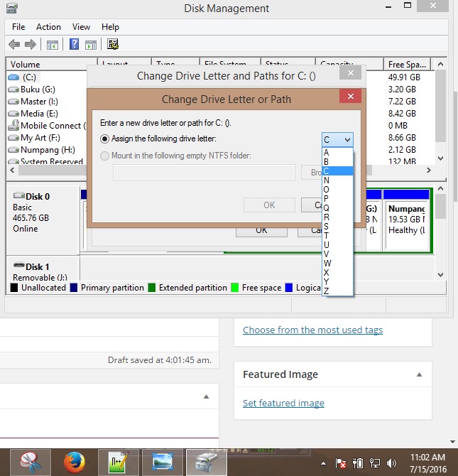Viewport: 458px width, 476px height.
Task: Open Notepad++ from the taskbar
Action: pyautogui.click(x=119, y=463)
